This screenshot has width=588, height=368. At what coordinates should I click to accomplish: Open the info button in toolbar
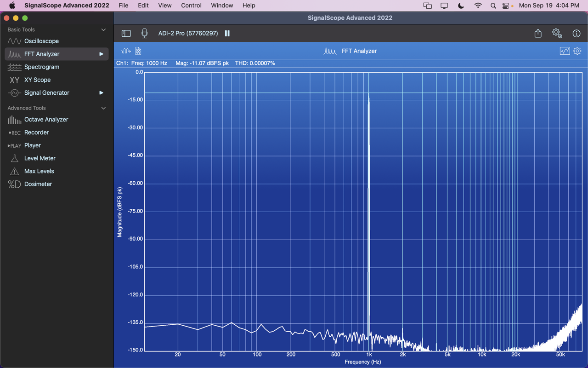[577, 33]
